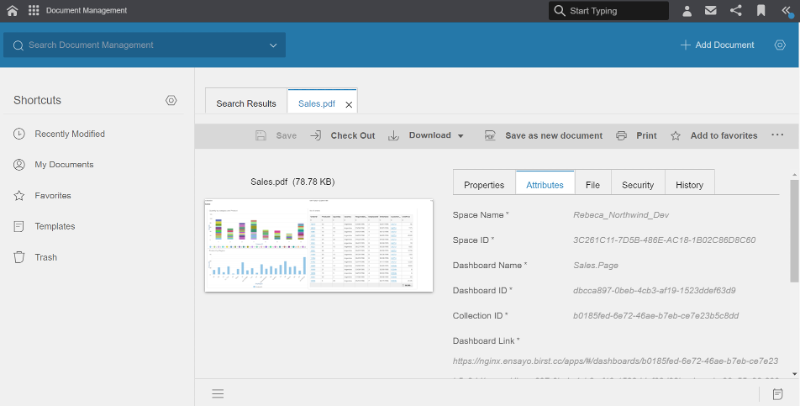Click the hamburger menu at bottom

coord(217,393)
